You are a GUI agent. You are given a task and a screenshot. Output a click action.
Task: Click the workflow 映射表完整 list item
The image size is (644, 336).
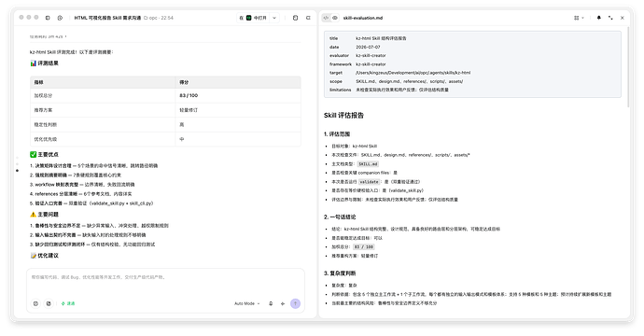point(82,185)
